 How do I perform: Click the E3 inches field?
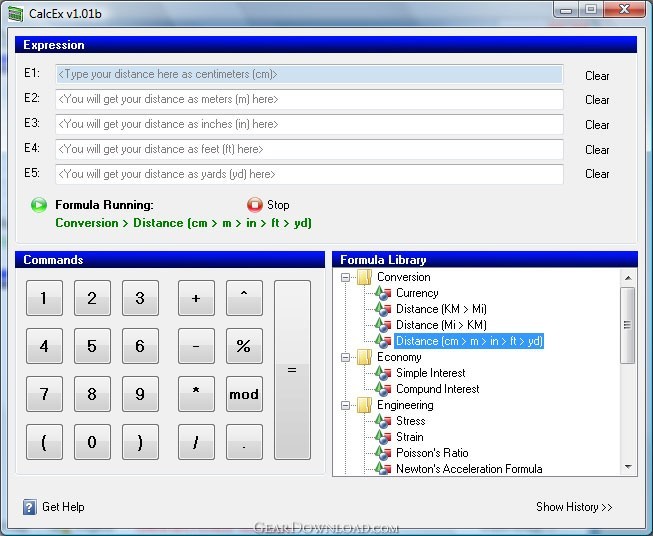click(x=309, y=124)
